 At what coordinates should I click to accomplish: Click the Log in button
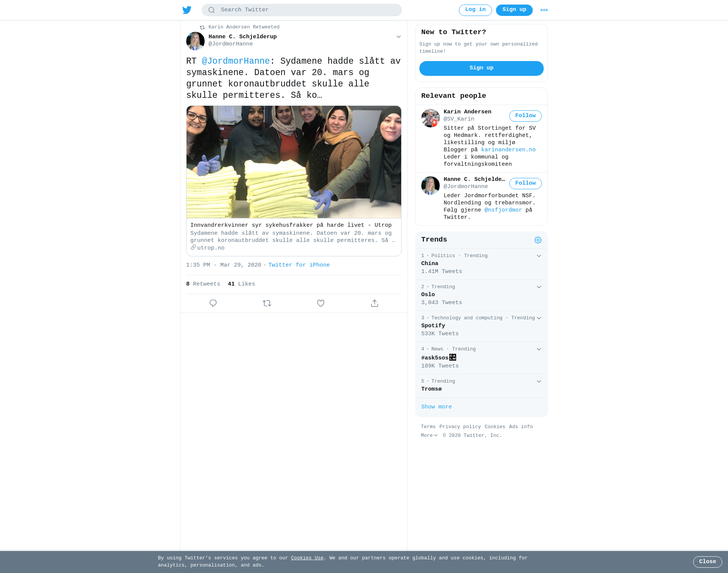coord(475,10)
